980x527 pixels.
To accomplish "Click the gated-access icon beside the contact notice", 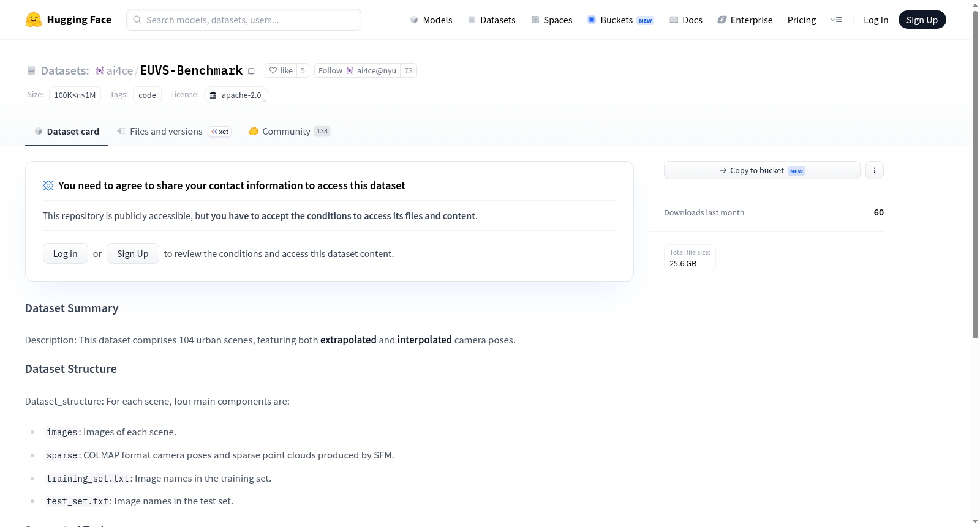I will pyautogui.click(x=48, y=185).
